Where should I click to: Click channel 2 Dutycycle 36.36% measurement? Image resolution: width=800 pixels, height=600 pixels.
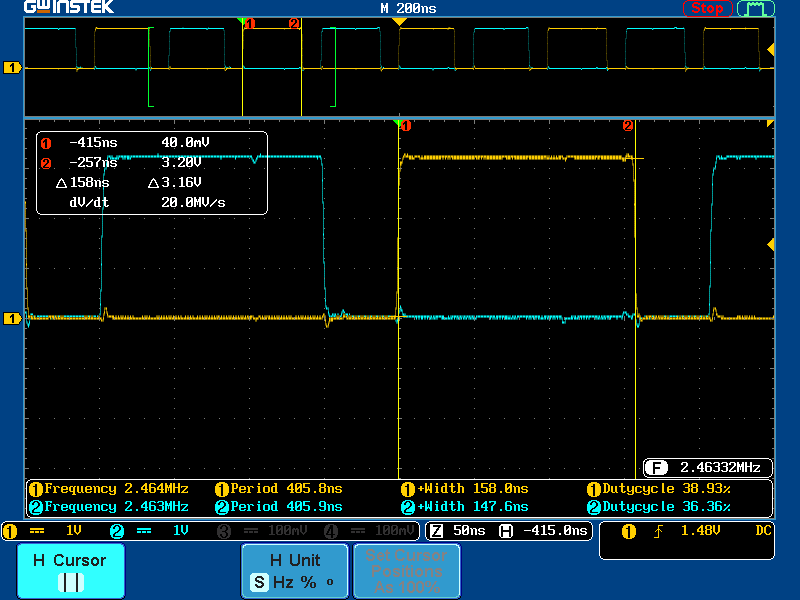pos(659,507)
